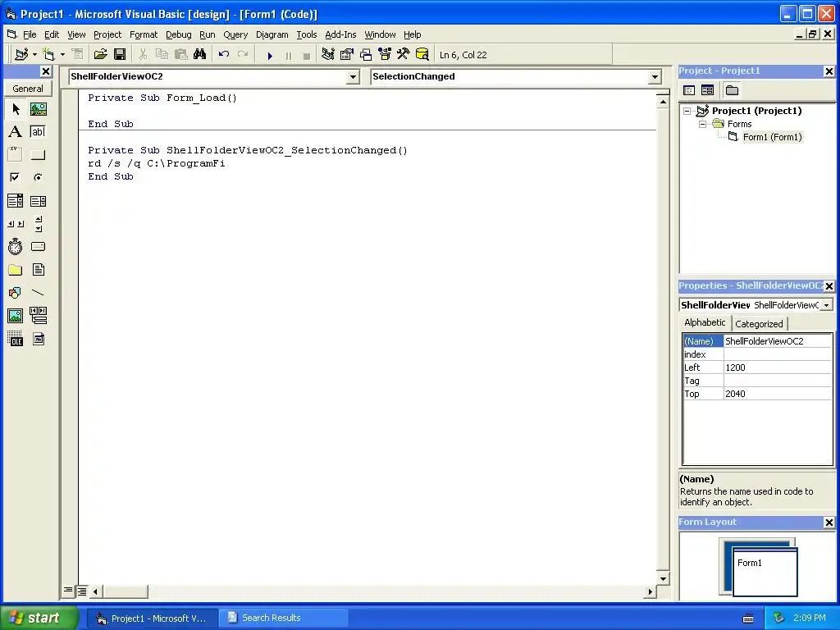Click the Toolbox hammer-and-wrench icon
The image size is (840, 630).
403,55
